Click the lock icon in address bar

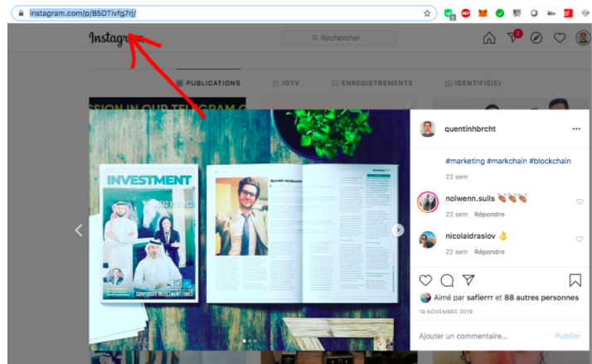click(x=22, y=13)
